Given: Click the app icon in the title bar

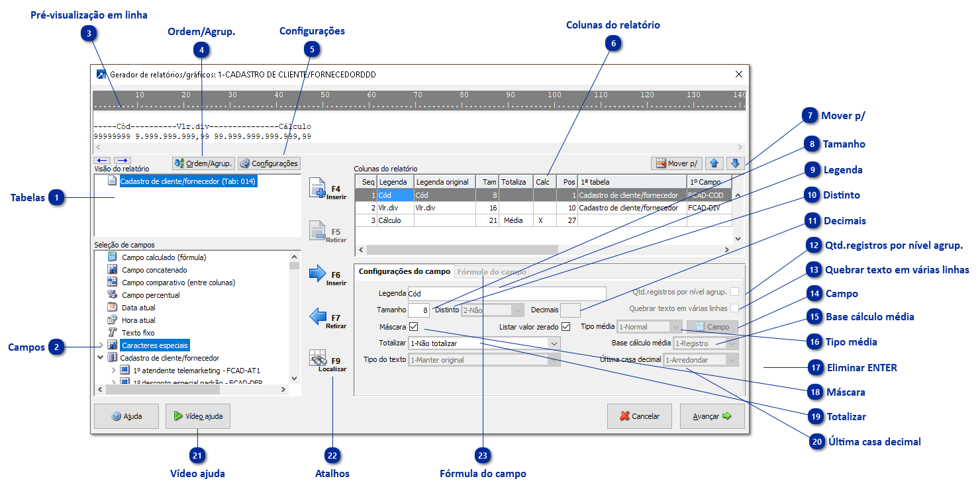Looking at the screenshot, I should click(101, 75).
